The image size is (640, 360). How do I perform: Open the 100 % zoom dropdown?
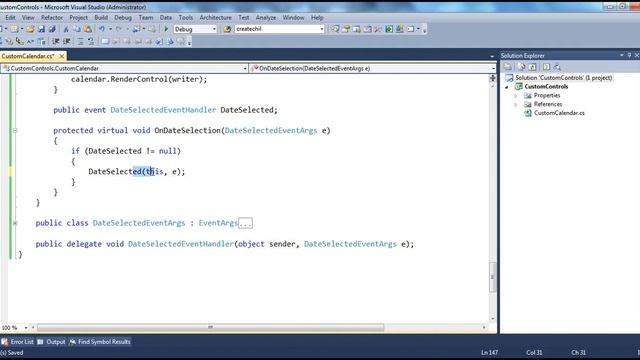click(26, 328)
